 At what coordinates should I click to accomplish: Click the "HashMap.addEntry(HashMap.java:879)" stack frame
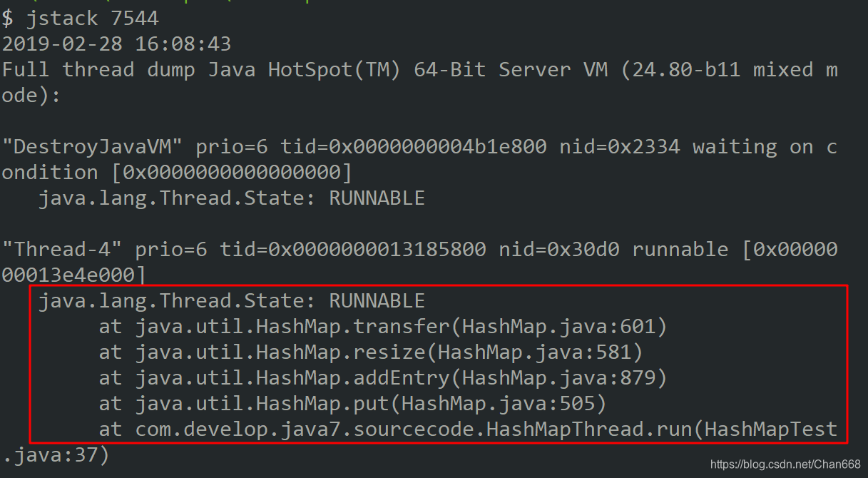coord(383,378)
